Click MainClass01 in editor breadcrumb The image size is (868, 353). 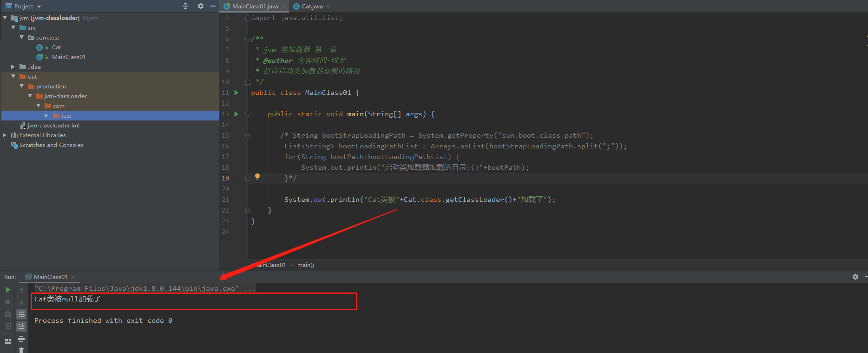pyautogui.click(x=270, y=265)
